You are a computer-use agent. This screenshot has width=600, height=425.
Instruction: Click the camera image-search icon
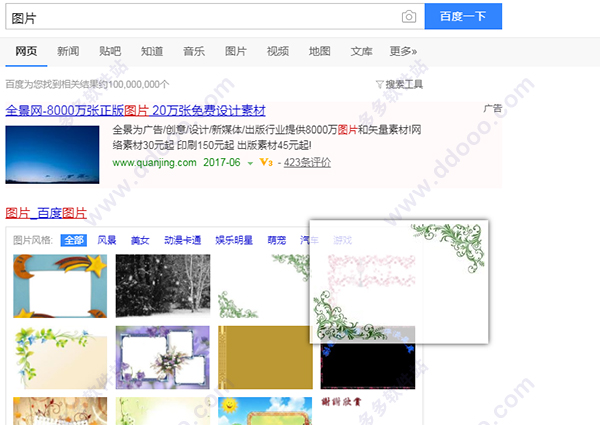[409, 16]
